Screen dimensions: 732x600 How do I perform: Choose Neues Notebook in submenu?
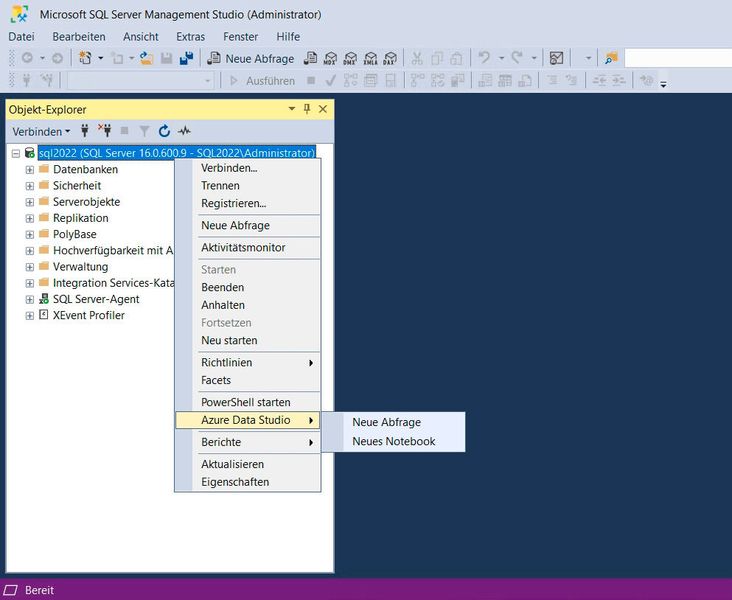tap(393, 442)
